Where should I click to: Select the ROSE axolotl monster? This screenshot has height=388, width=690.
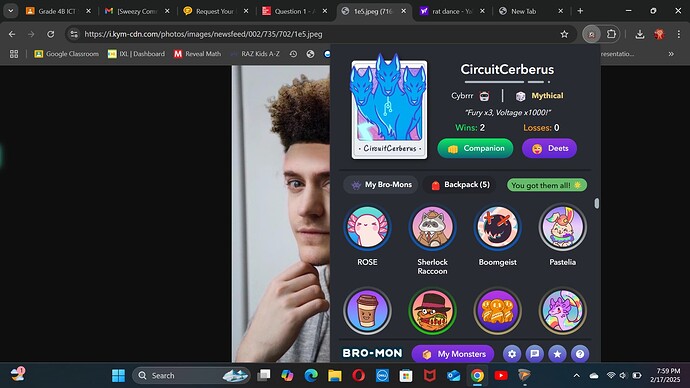tap(367, 227)
